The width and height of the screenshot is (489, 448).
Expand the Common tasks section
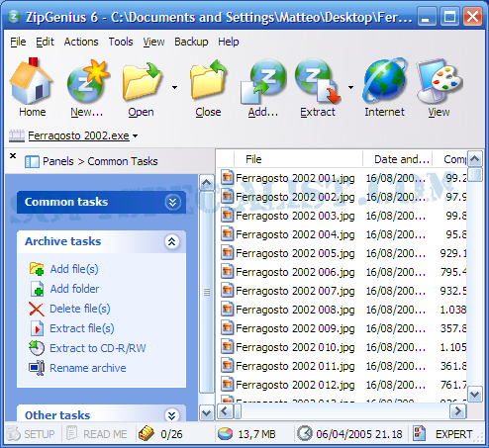coord(172,202)
